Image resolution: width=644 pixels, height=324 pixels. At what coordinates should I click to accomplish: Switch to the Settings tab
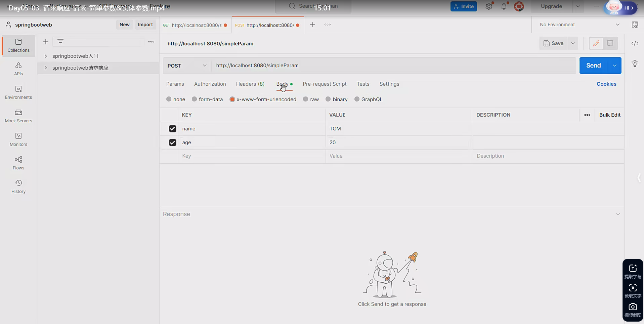click(389, 84)
